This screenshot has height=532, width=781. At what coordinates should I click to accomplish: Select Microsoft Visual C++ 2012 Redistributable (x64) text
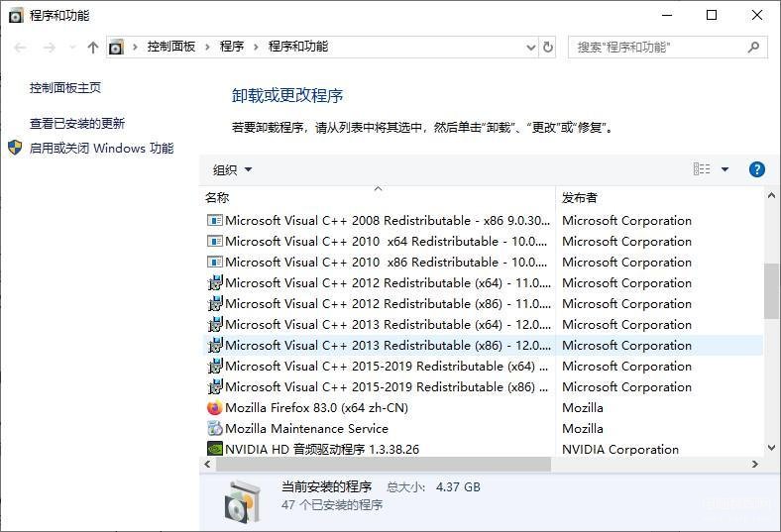388,283
